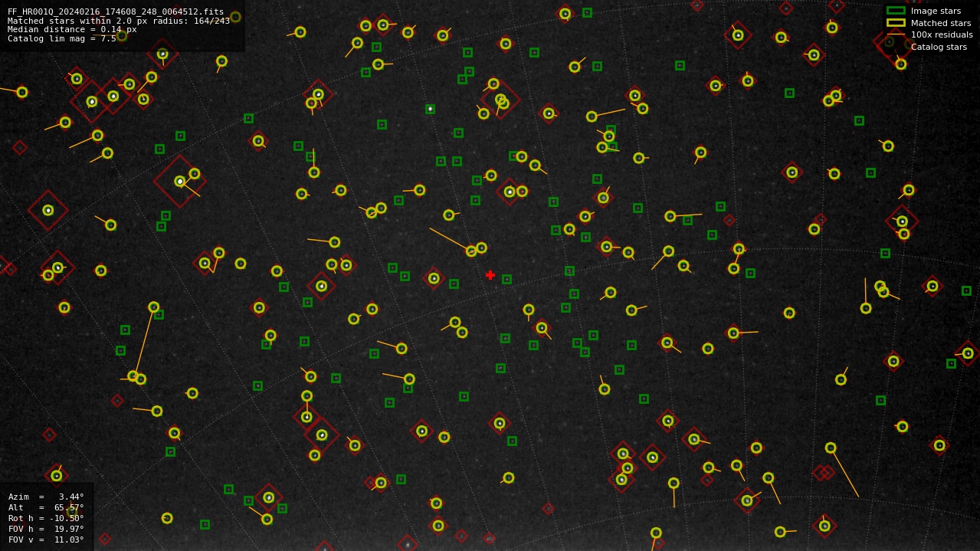Click the 'Rot h = -10.50°' readout

(46, 518)
